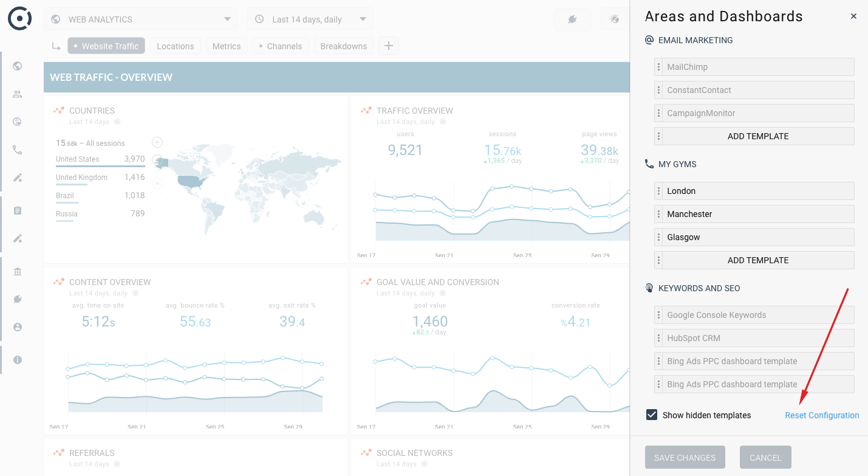
Task: Open the Last 14 days date range dropdown
Action: click(310, 19)
